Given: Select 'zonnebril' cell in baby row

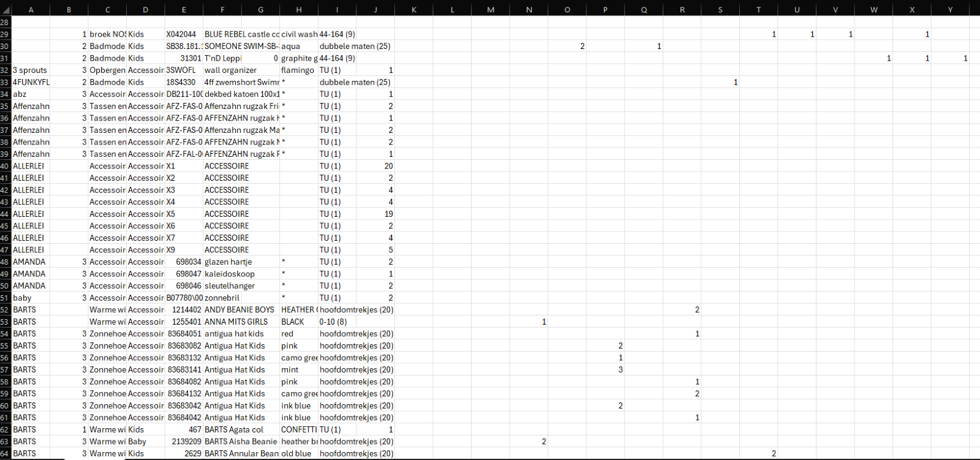Looking at the screenshot, I should coord(241,298).
